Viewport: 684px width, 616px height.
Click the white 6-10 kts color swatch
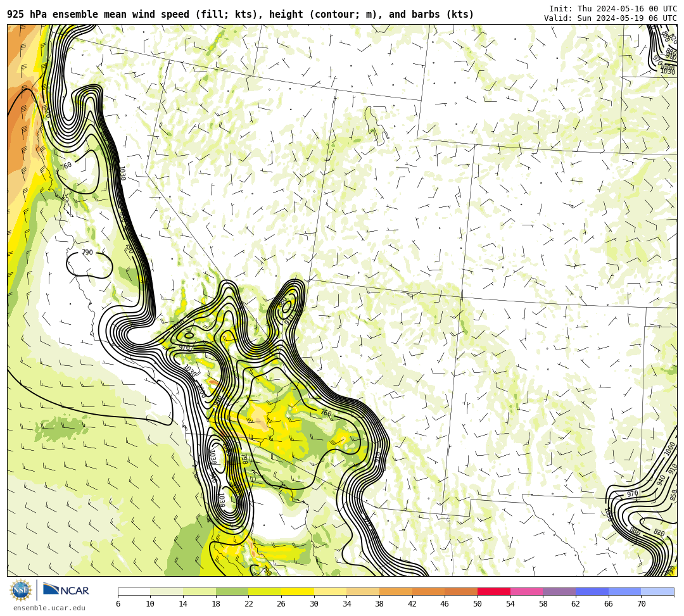click(134, 591)
